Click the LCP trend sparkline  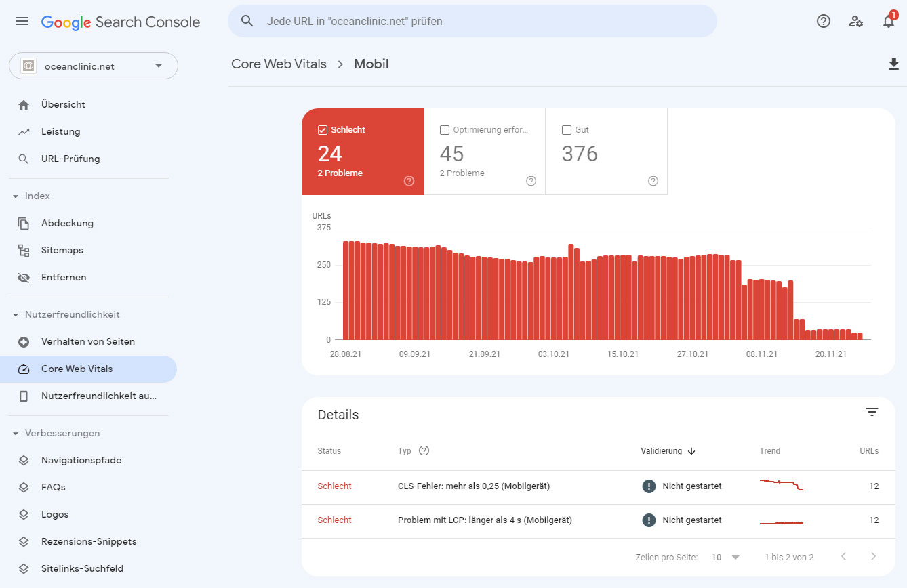click(782, 523)
